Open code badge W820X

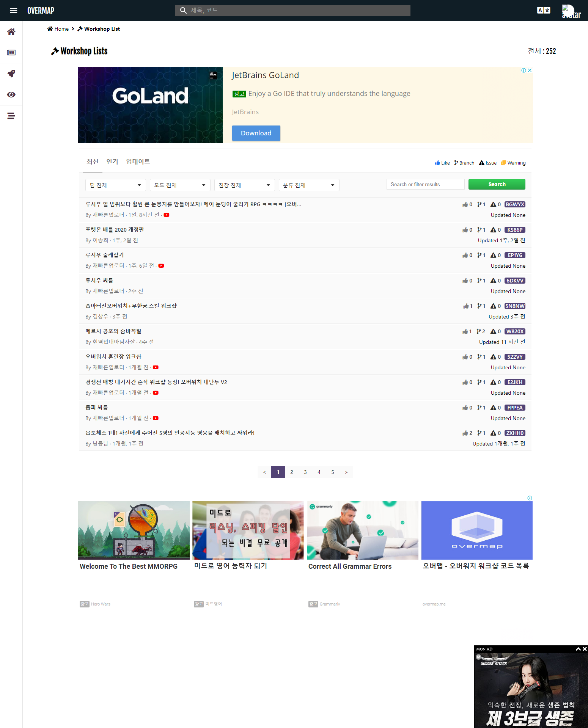(515, 331)
